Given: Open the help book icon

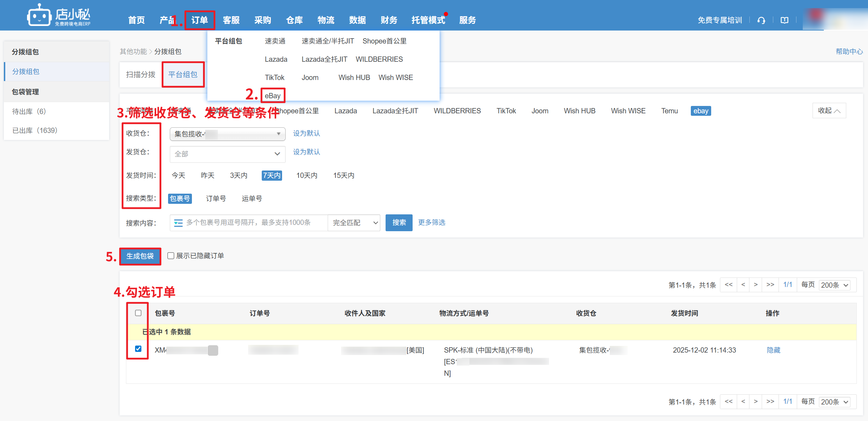Looking at the screenshot, I should click(x=784, y=20).
